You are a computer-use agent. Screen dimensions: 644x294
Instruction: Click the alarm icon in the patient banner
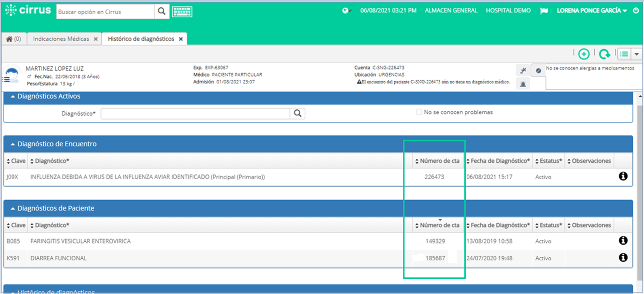click(523, 83)
